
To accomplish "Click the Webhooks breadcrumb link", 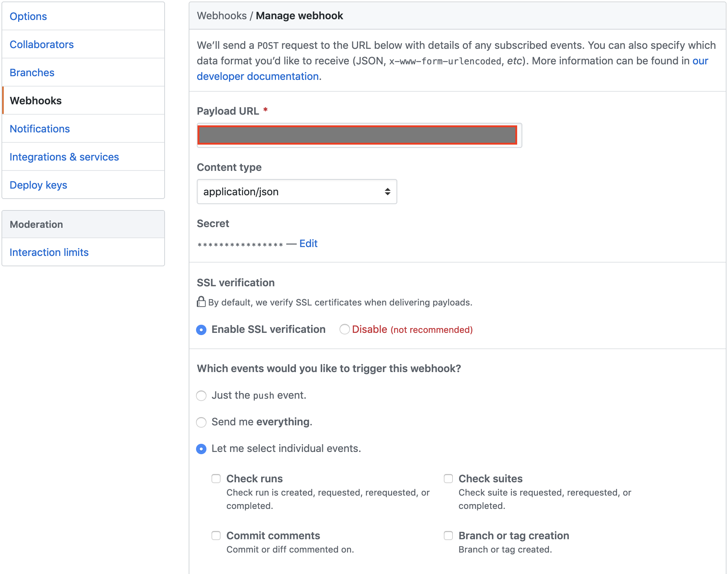I will coord(222,16).
